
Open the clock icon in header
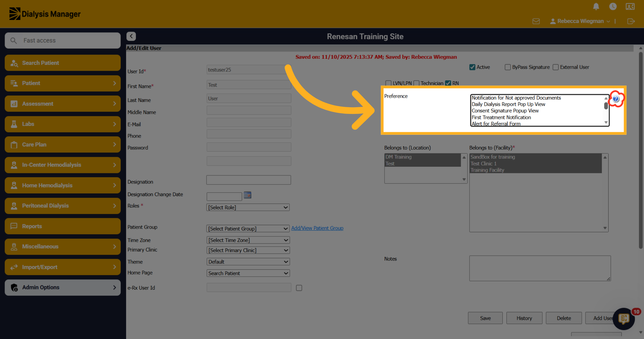click(613, 6)
